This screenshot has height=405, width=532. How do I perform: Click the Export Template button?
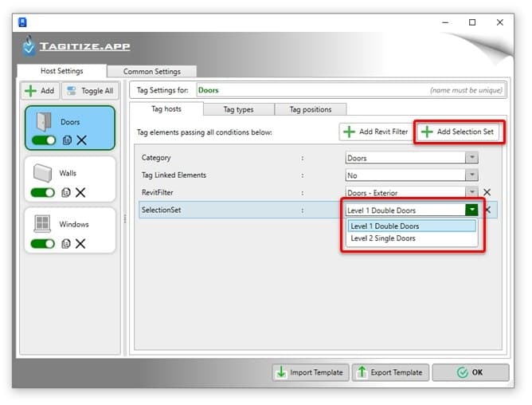[x=390, y=372]
